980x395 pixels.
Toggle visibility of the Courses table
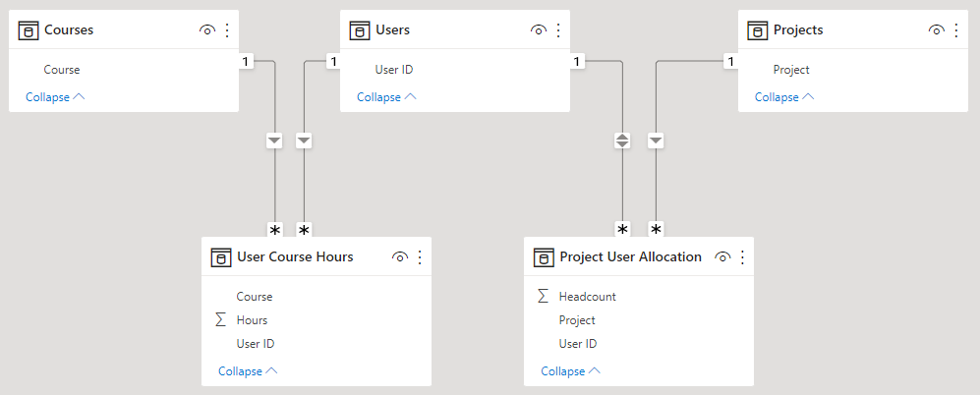[x=207, y=30]
